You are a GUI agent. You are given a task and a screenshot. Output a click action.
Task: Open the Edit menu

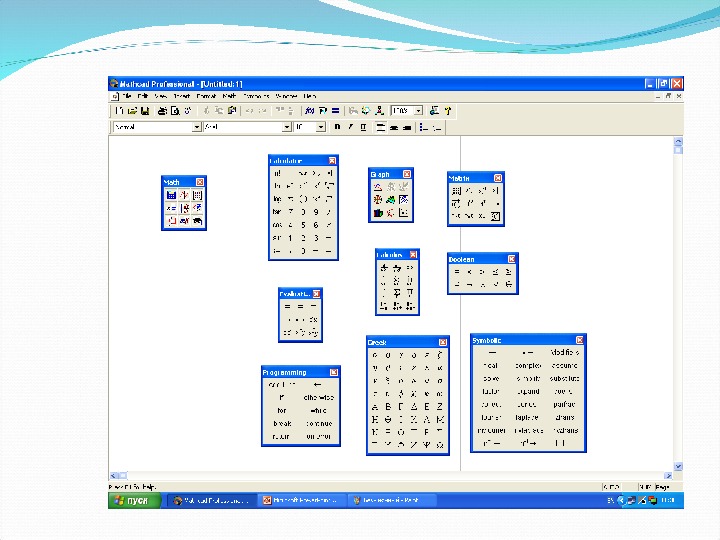click(143, 96)
